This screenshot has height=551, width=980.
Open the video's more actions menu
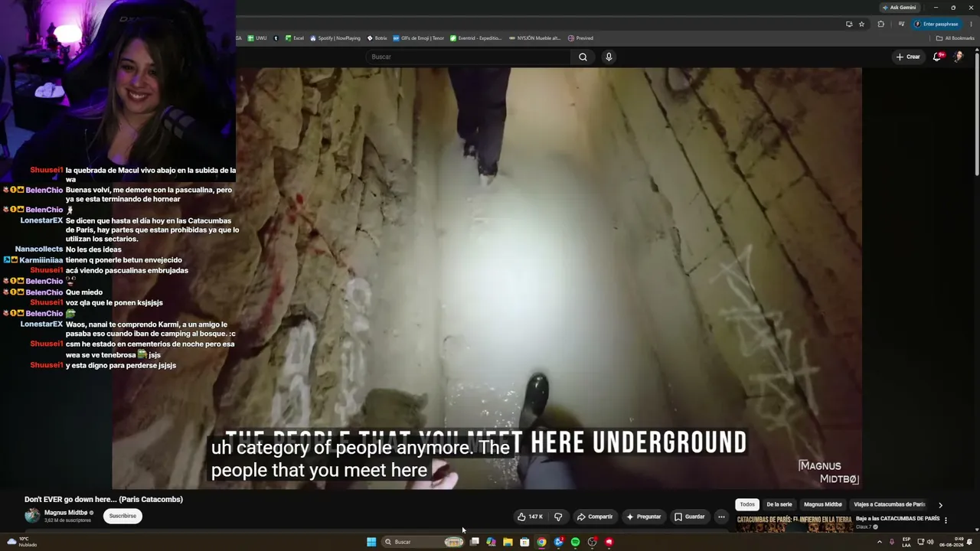tap(721, 517)
